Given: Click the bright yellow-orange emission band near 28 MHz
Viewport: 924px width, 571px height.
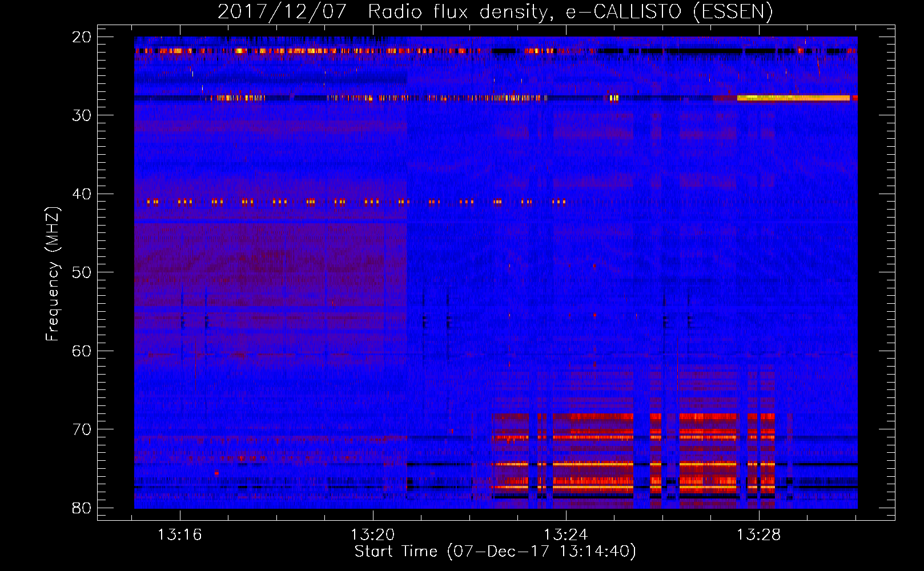Looking at the screenshot, I should pyautogui.click(x=793, y=98).
